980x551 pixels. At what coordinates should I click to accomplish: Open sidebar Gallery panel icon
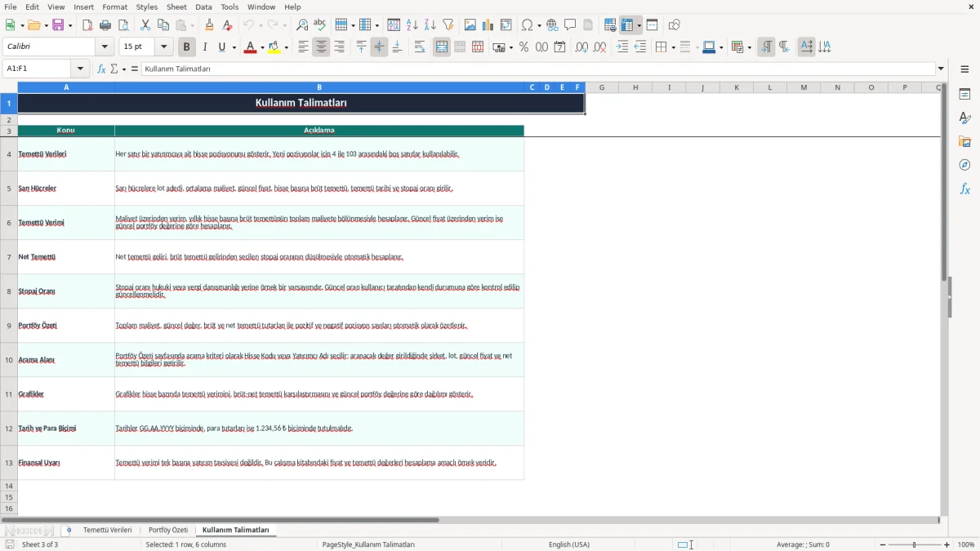tap(964, 141)
